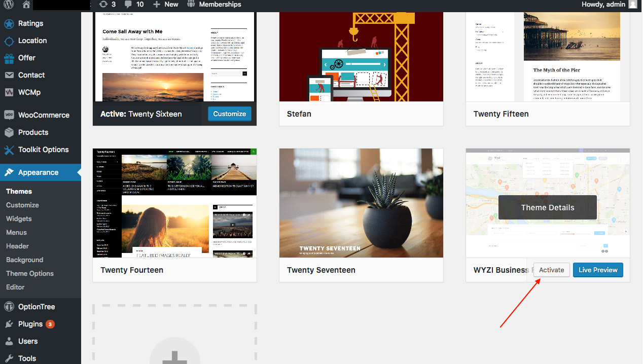Open Header under Appearance
The width and height of the screenshot is (643, 364).
17,246
